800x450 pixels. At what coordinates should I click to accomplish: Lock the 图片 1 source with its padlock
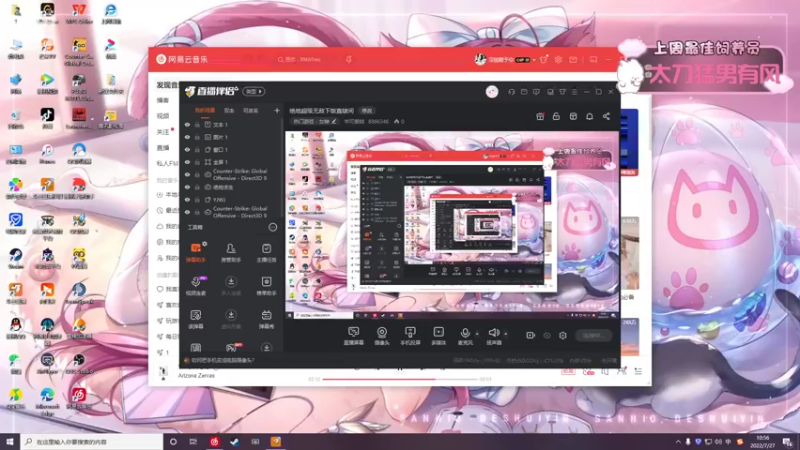tap(197, 137)
